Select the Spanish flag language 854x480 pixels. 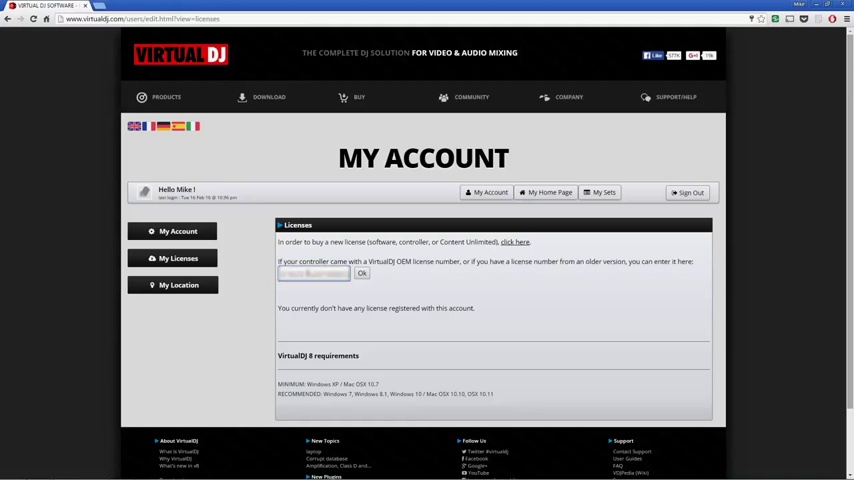point(178,126)
